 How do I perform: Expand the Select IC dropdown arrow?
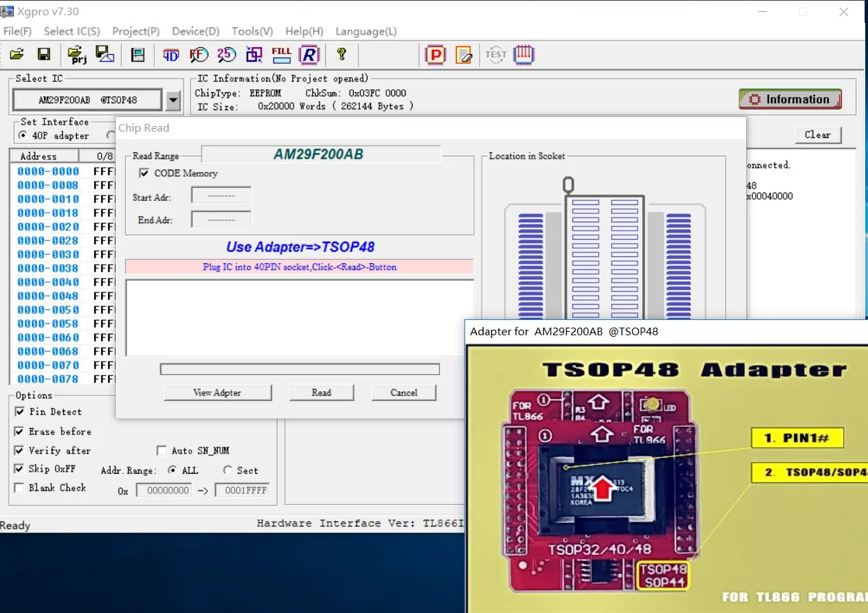173,101
